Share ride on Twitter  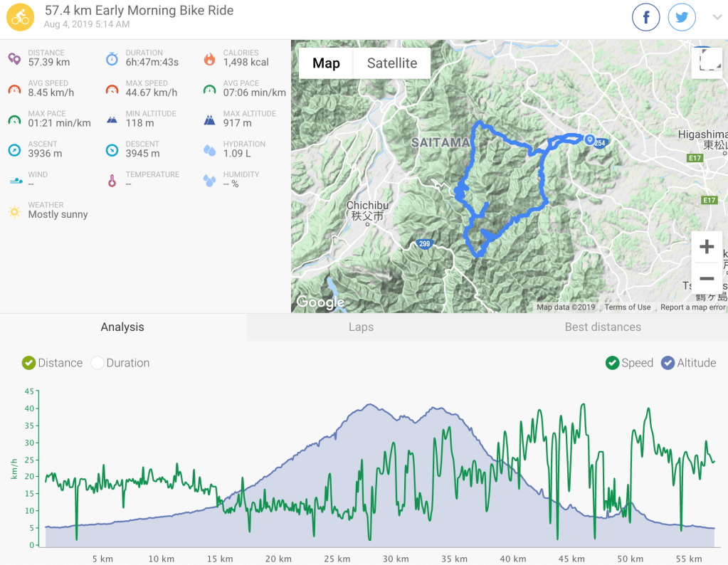[681, 18]
